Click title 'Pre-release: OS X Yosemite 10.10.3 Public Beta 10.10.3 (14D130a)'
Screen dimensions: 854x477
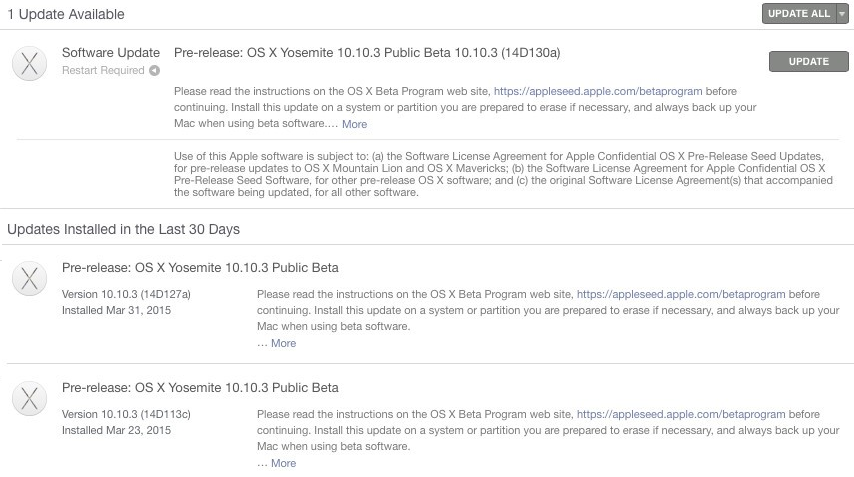367,53
